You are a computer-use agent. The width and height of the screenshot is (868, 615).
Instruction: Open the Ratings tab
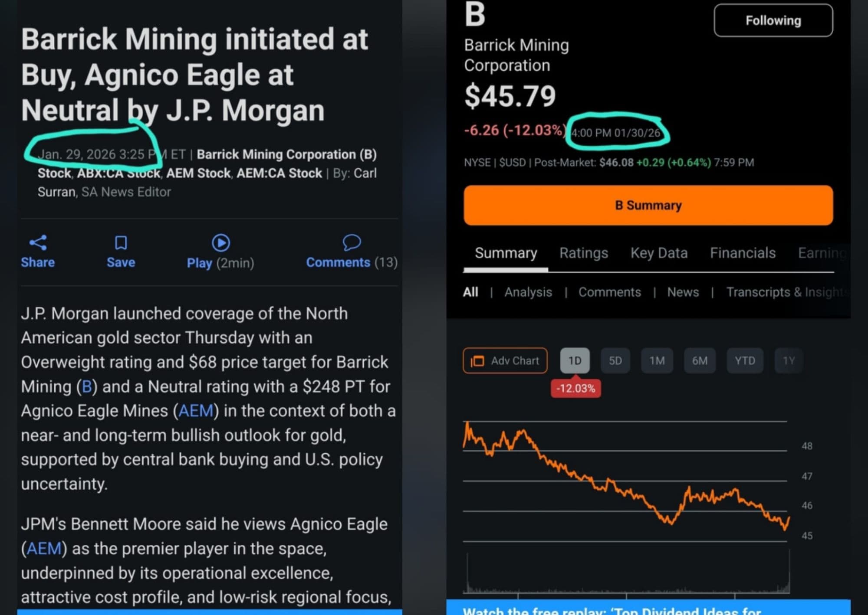(x=583, y=253)
